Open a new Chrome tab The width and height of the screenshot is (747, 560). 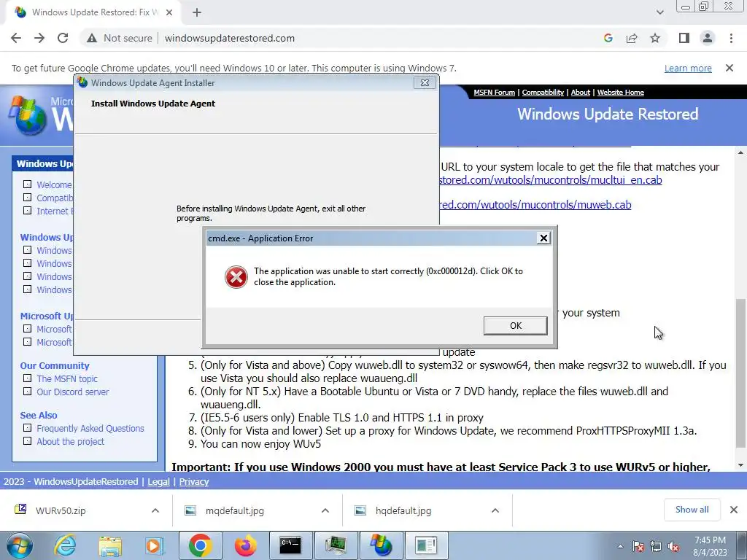(197, 13)
